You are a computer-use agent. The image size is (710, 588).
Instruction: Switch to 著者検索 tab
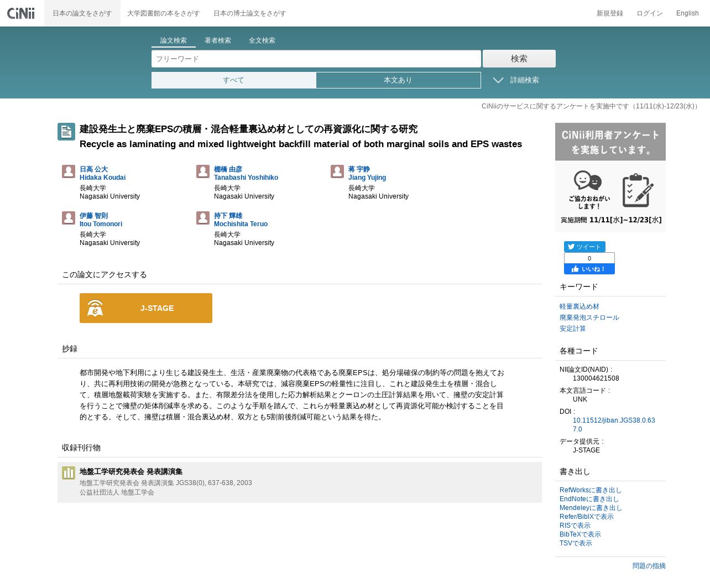[x=218, y=40]
